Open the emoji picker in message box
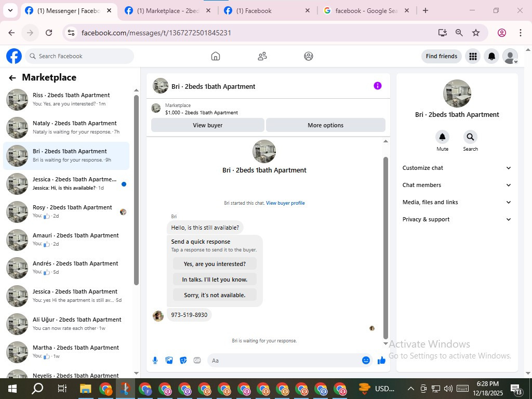This screenshot has width=532, height=399. (366, 361)
